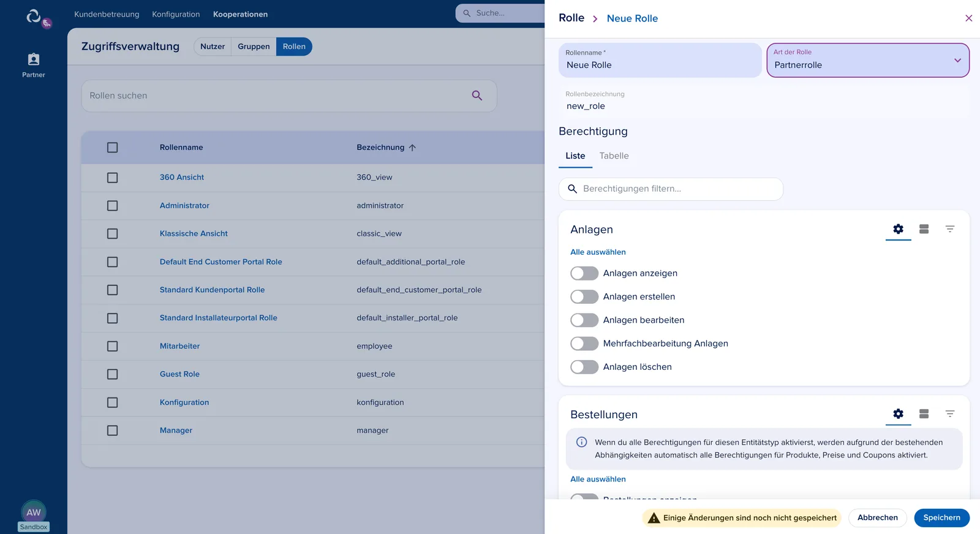
Task: Select the checkbox for the Manager row
Action: tap(112, 431)
